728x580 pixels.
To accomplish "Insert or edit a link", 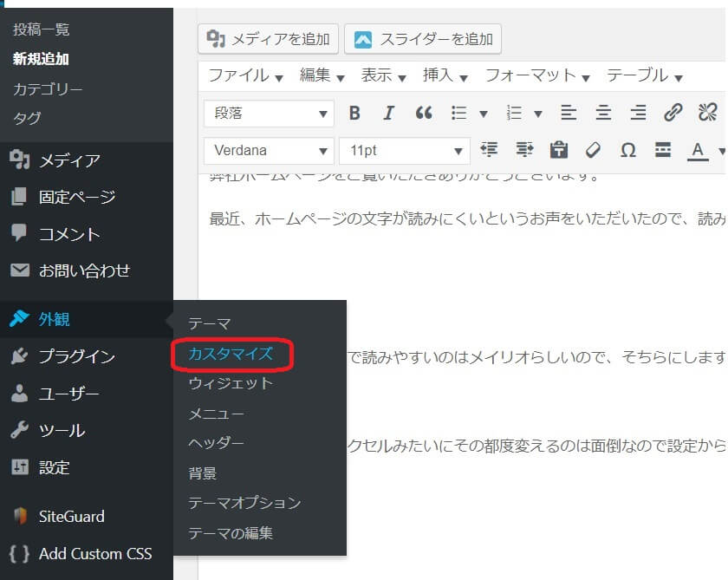I will point(673,113).
